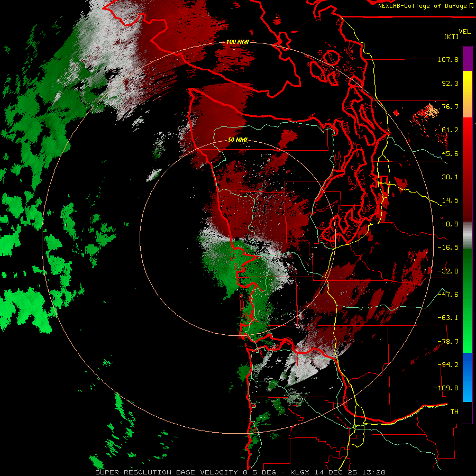Click the black radar site dot at center

pos(237,239)
